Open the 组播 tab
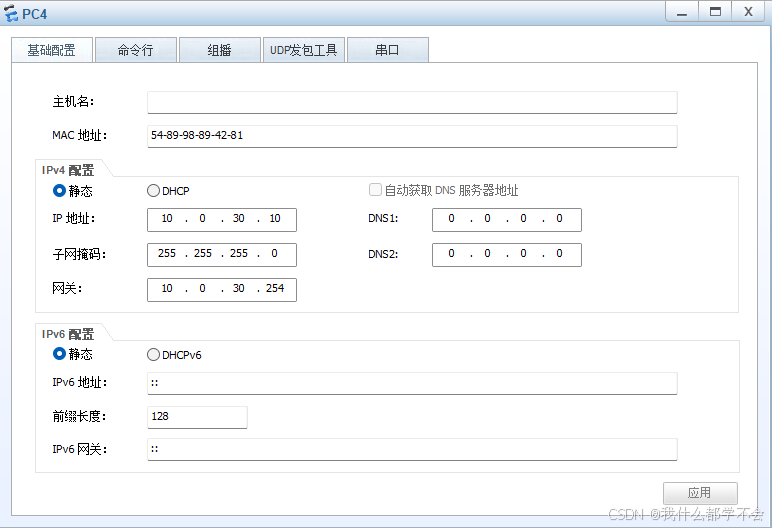The image size is (772, 528). pos(220,50)
